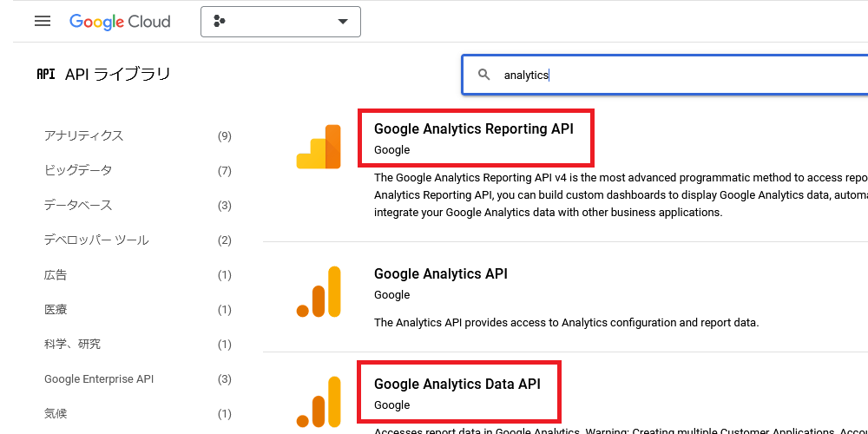This screenshot has width=868, height=434.
Task: Open the project selector dropdown
Action: point(280,22)
